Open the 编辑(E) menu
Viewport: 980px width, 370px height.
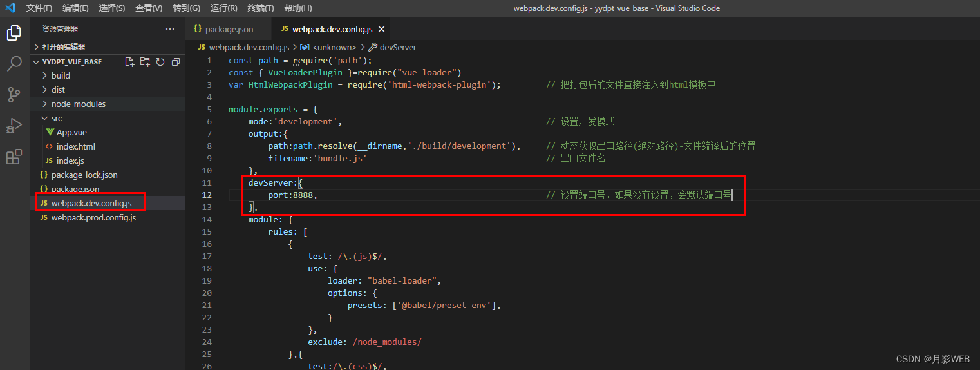point(75,8)
